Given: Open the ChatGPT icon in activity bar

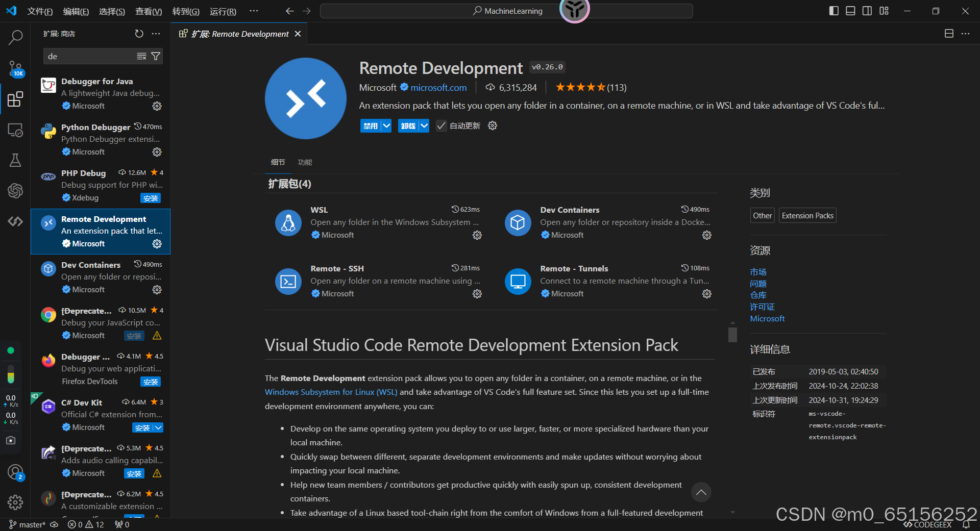Looking at the screenshot, I should [15, 191].
